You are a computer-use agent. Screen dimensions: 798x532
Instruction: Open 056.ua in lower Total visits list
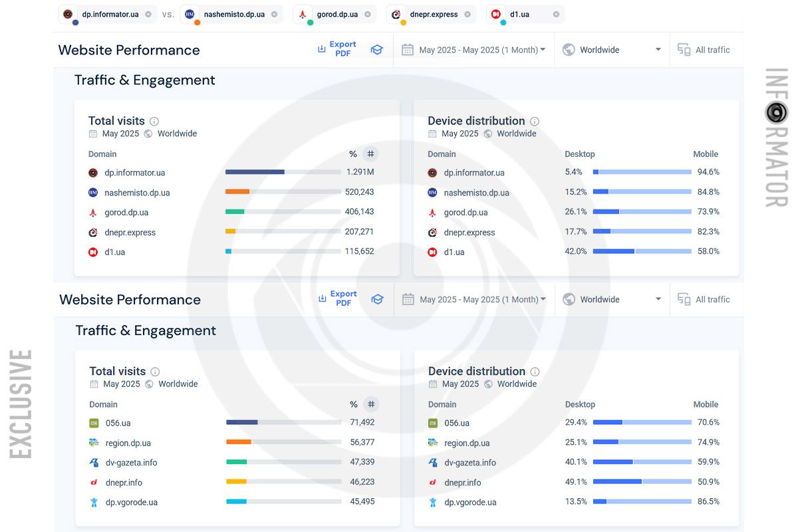(x=118, y=423)
